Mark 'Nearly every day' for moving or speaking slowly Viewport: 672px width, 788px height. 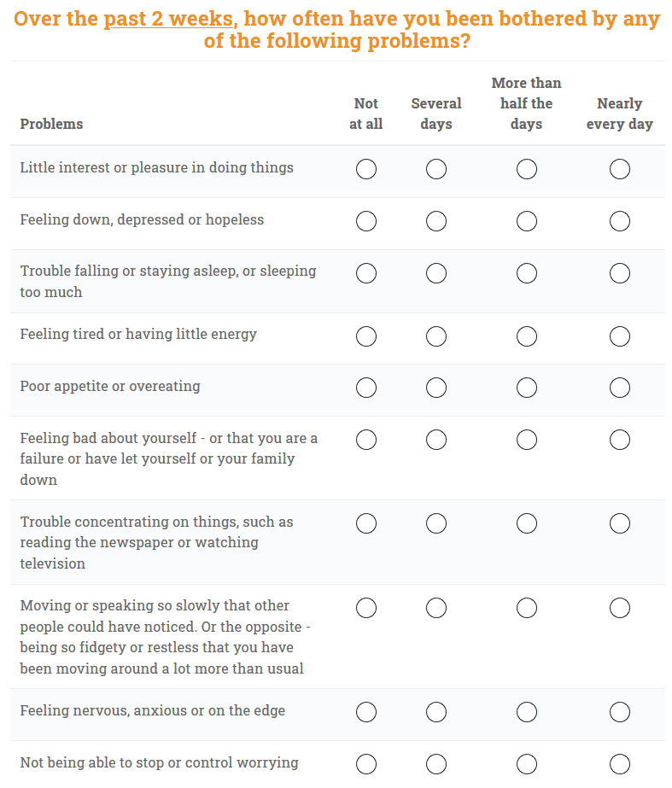[x=620, y=608]
